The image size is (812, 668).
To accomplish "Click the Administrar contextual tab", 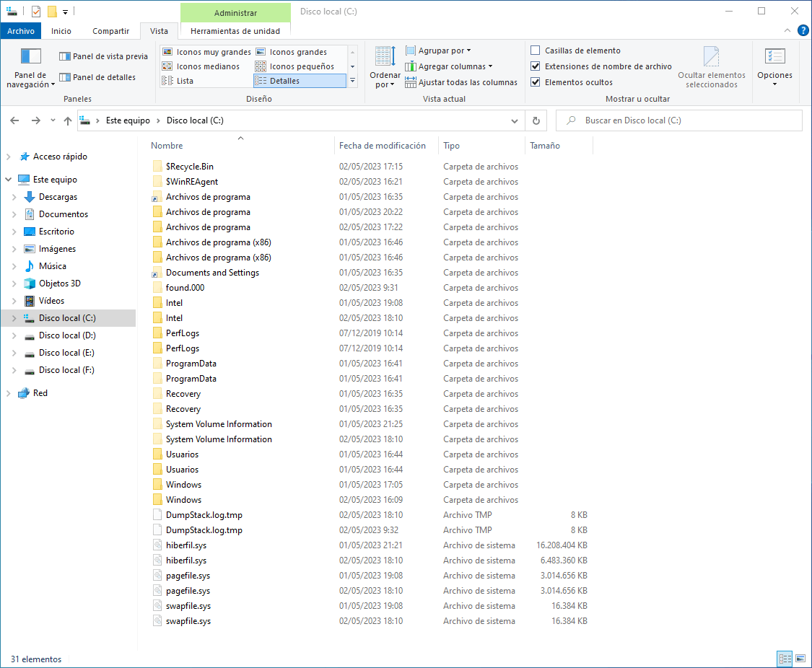I will 235,12.
